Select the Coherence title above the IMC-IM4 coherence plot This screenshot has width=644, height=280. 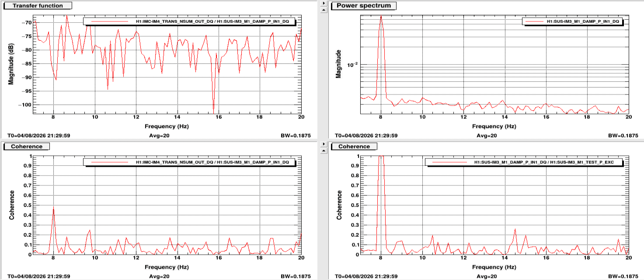click(x=26, y=146)
